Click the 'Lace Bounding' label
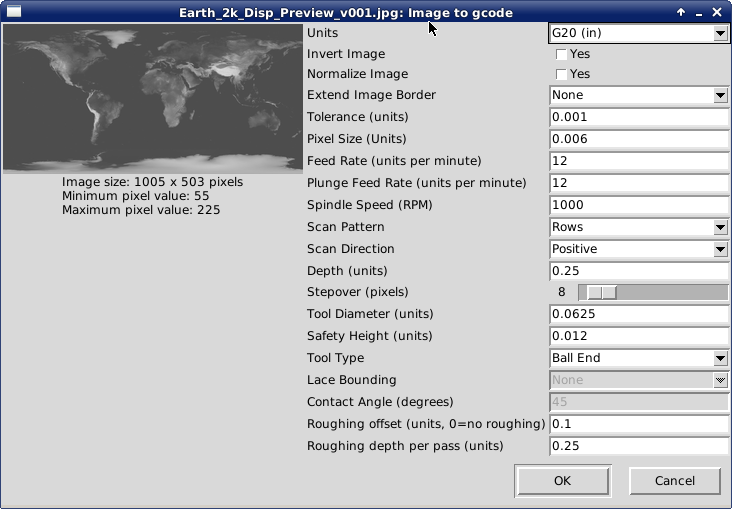Screen dimensions: 732x509 pos(352,380)
